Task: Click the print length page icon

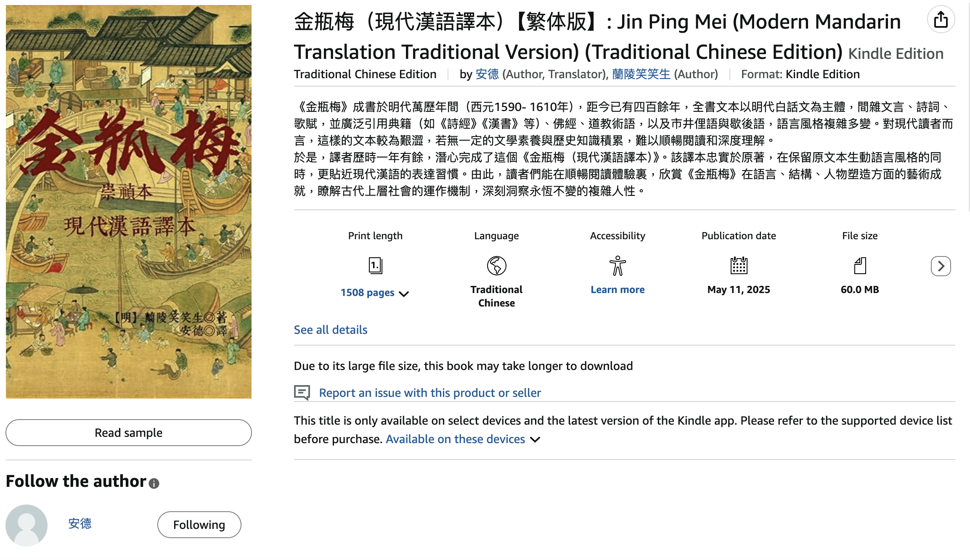Action: pyautogui.click(x=375, y=266)
